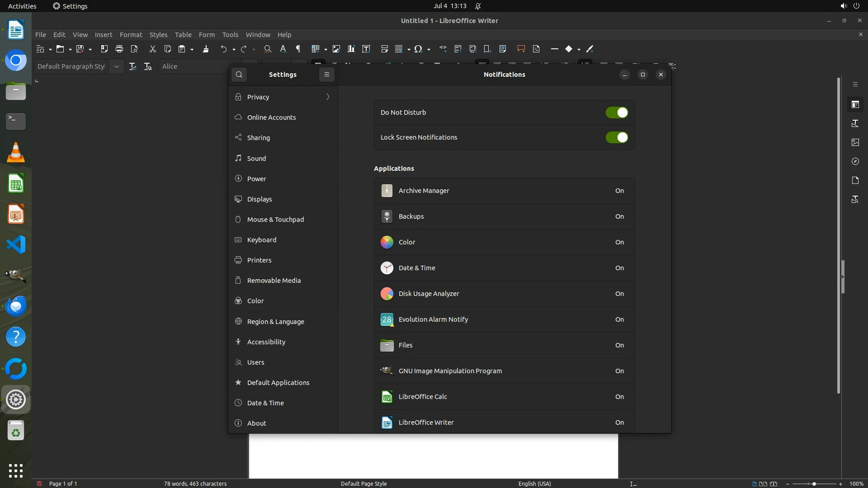Viewport: 868px width, 488px height.
Task: Open the Settings hamburger menu
Action: coord(326,75)
